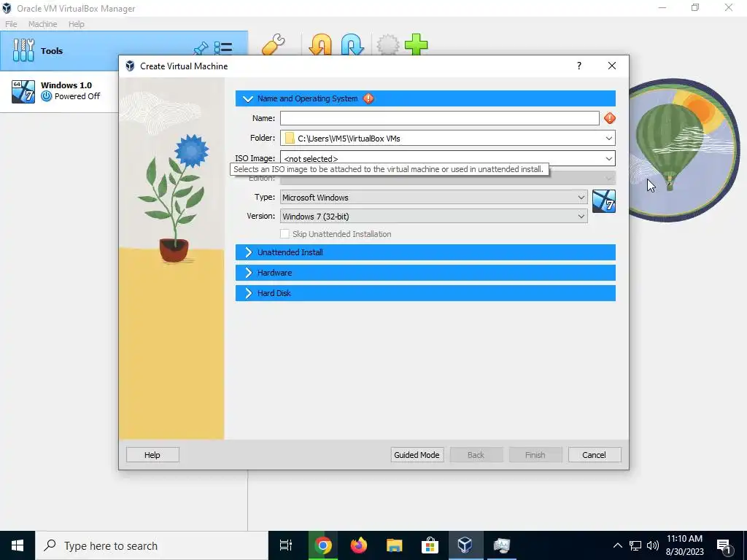747x560 pixels.
Task: Click the Tools pin icon
Action: (201, 49)
